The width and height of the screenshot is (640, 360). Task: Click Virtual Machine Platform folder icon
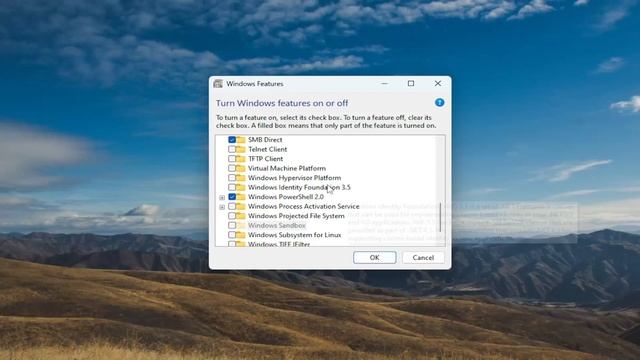(x=241, y=168)
